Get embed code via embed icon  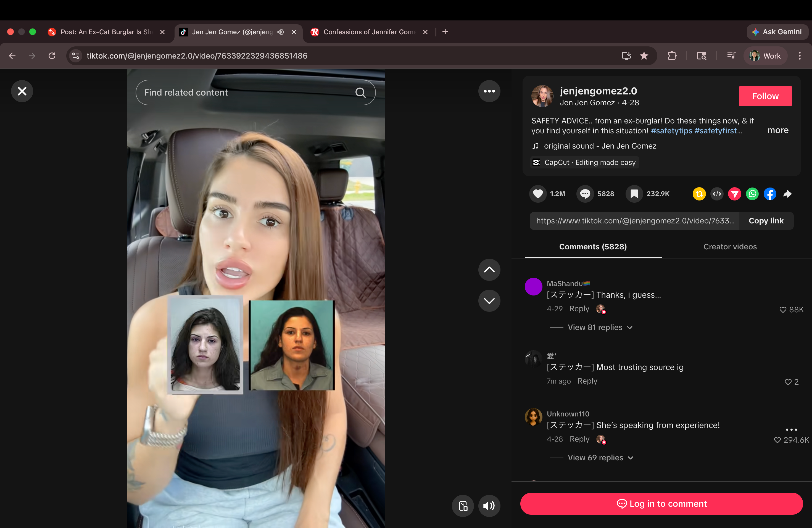717,194
